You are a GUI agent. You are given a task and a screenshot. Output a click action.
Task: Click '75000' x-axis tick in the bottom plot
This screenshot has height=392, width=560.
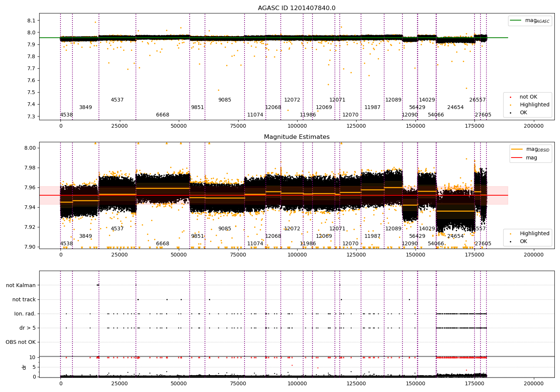tap(238, 383)
